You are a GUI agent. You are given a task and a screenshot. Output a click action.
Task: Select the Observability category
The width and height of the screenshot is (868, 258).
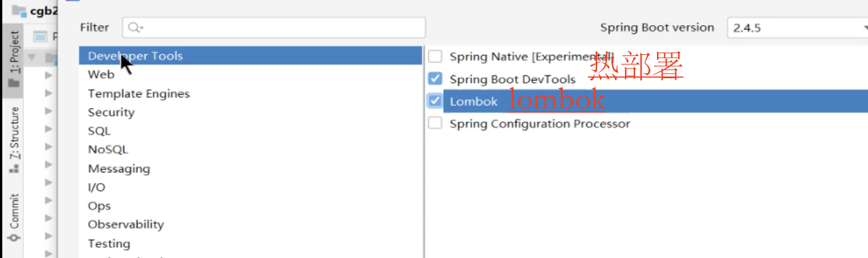[250, 224]
